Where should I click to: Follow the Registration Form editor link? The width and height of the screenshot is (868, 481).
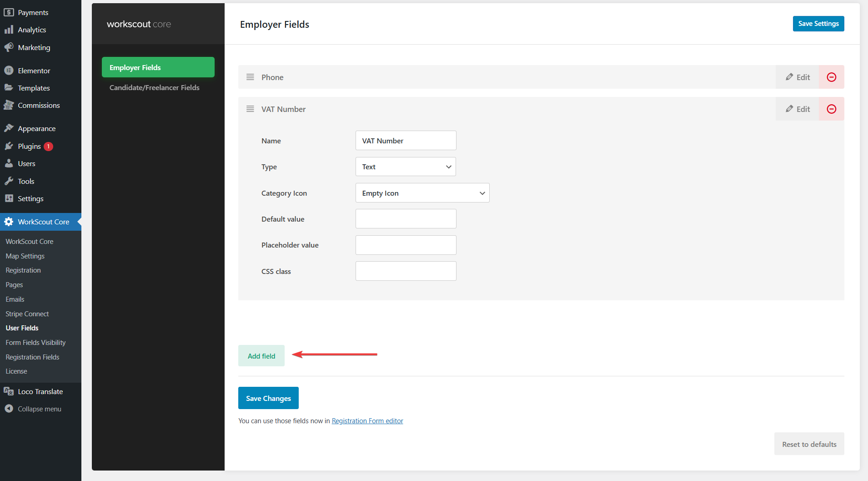pyautogui.click(x=367, y=421)
